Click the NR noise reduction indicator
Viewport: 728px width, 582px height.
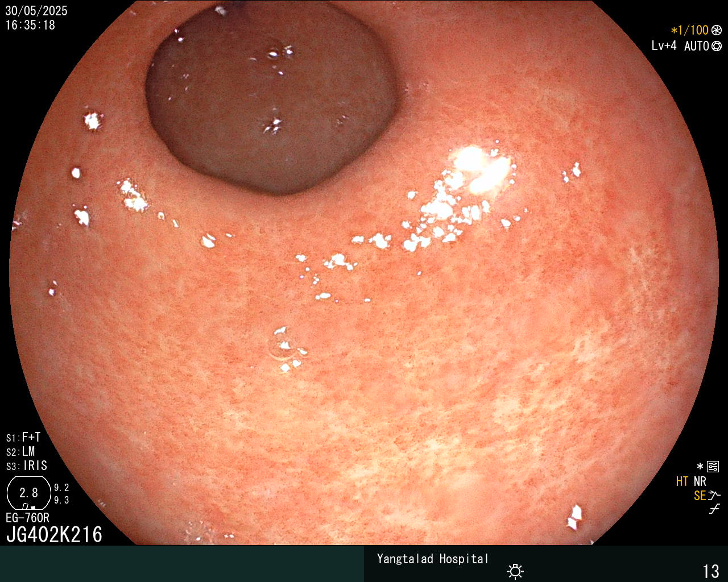click(x=700, y=481)
